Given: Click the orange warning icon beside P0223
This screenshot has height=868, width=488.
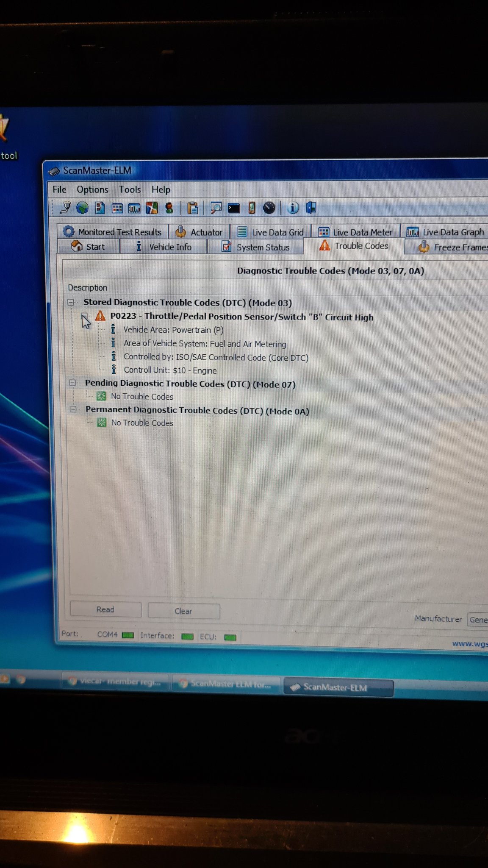Looking at the screenshot, I should 100,316.
